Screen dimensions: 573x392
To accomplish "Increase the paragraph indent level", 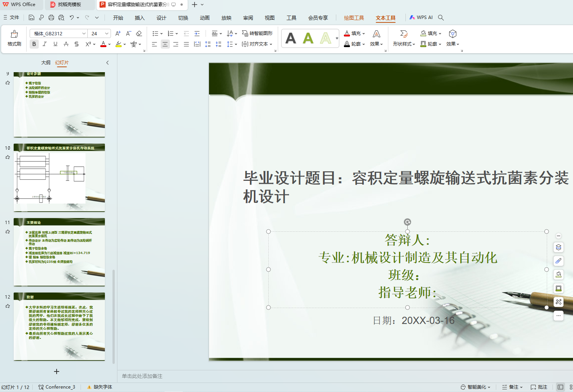I will coord(197,33).
